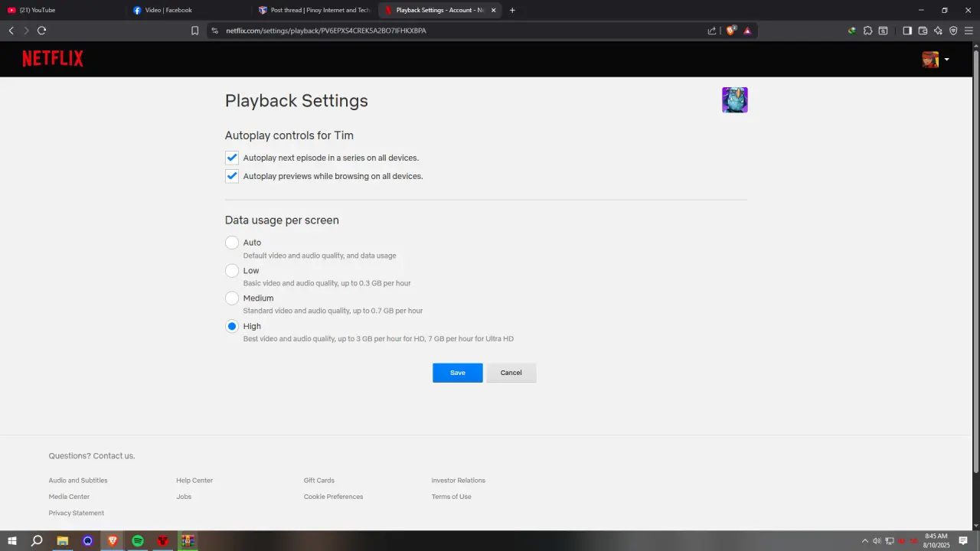Viewport: 980px width, 551px height.
Task: Open the red shield app in taskbar
Action: pyautogui.click(x=162, y=541)
